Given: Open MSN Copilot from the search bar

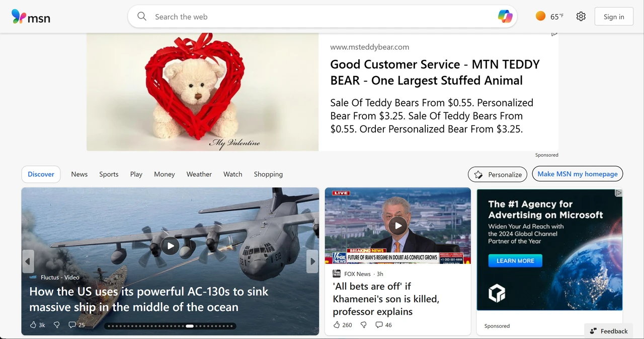Looking at the screenshot, I should point(505,16).
